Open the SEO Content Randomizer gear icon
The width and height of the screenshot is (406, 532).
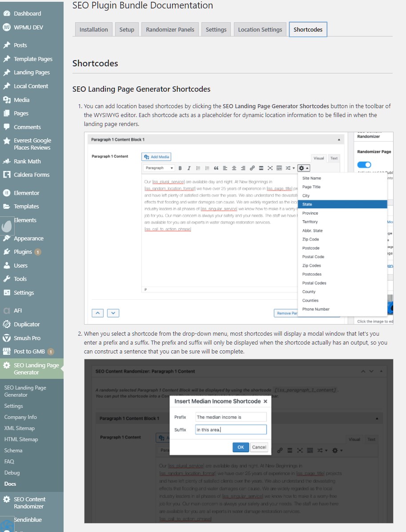pos(7,499)
